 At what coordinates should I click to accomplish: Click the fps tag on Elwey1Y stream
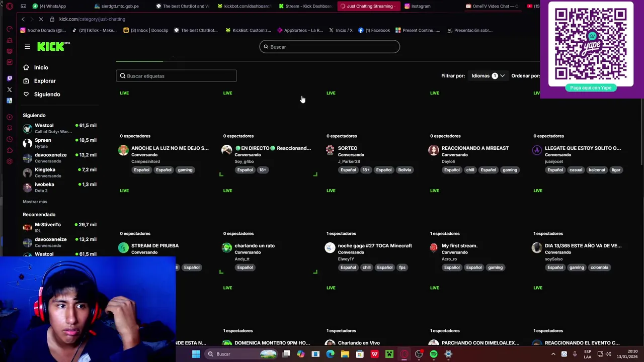(402, 267)
